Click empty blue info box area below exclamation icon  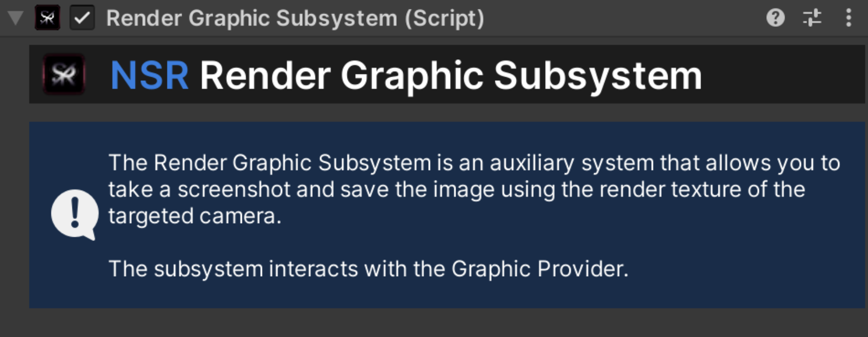point(75,276)
